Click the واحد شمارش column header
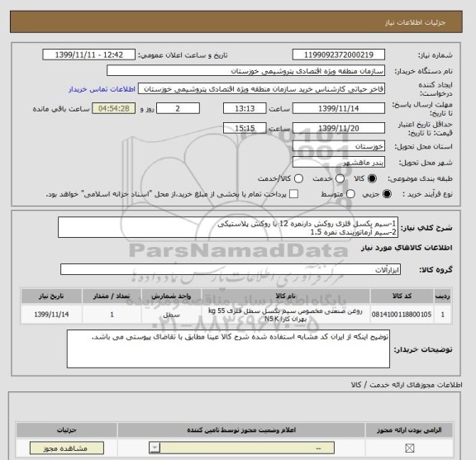The image size is (476, 460). tap(171, 296)
